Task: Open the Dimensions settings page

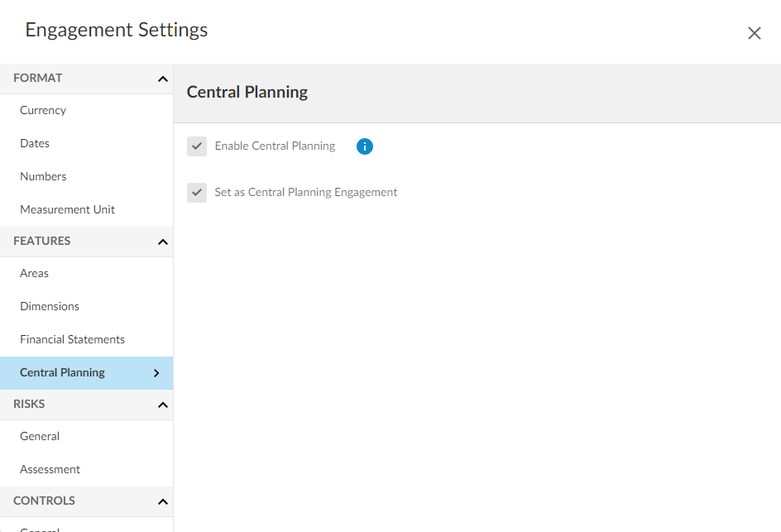Action: [x=50, y=306]
